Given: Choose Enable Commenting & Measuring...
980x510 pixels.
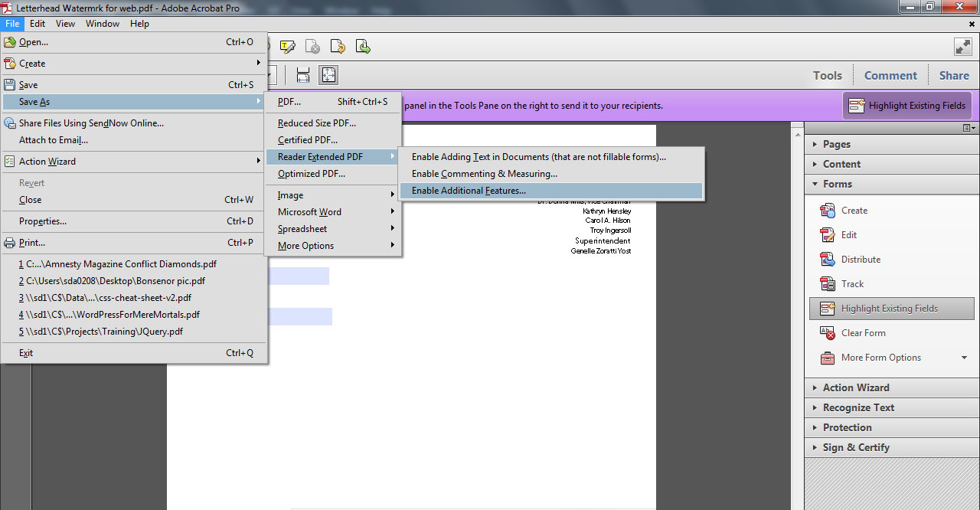Looking at the screenshot, I should point(551,174).
